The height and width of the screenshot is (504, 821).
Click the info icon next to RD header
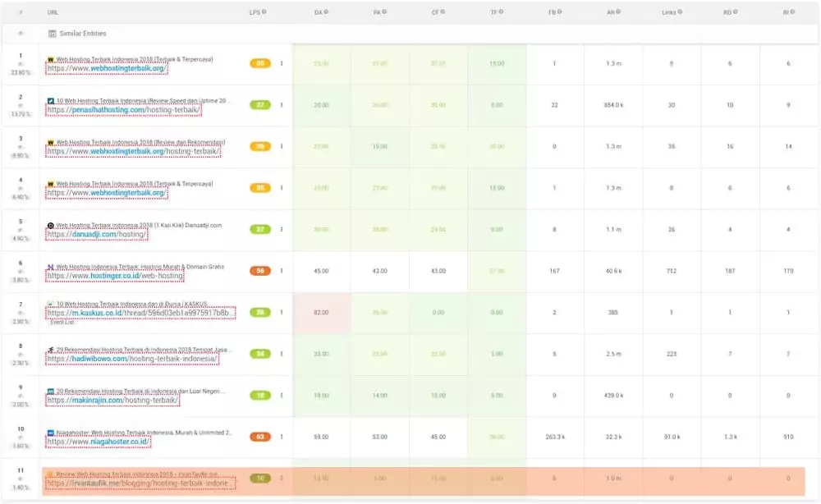tap(735, 11)
